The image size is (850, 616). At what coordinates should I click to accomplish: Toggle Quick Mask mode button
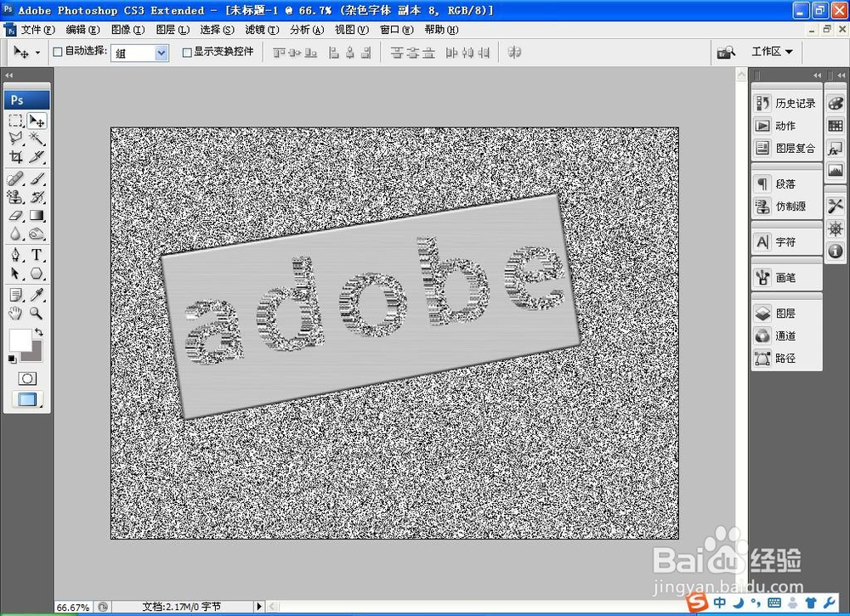tap(27, 378)
